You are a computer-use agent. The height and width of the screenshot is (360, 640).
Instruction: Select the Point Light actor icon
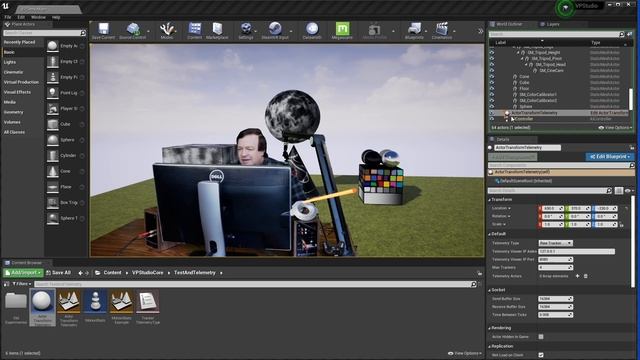53,93
